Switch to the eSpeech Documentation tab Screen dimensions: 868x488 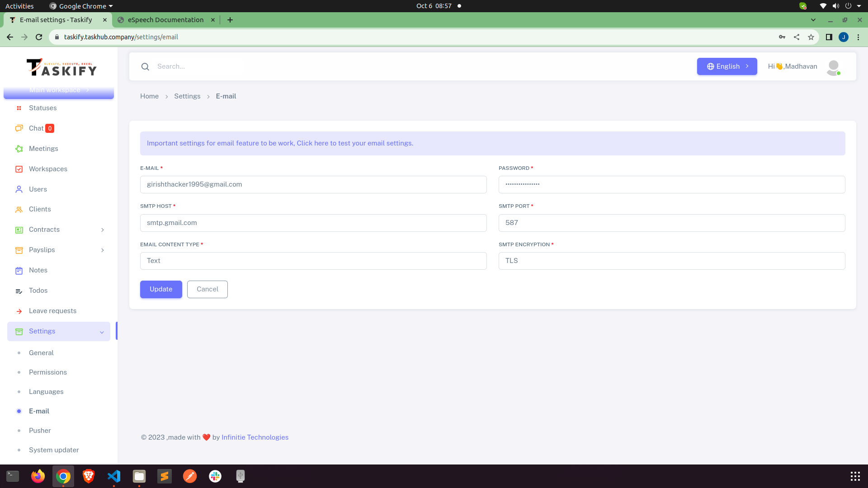165,20
